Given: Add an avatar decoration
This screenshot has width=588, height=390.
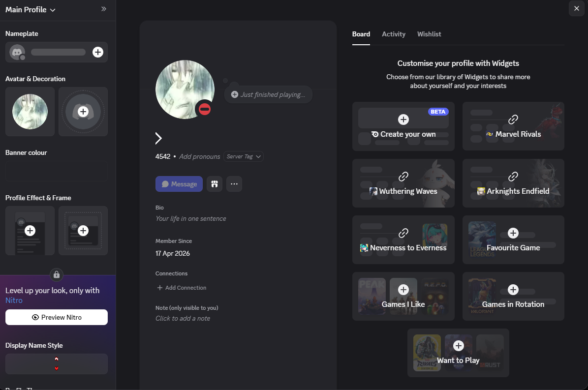Looking at the screenshot, I should [83, 112].
